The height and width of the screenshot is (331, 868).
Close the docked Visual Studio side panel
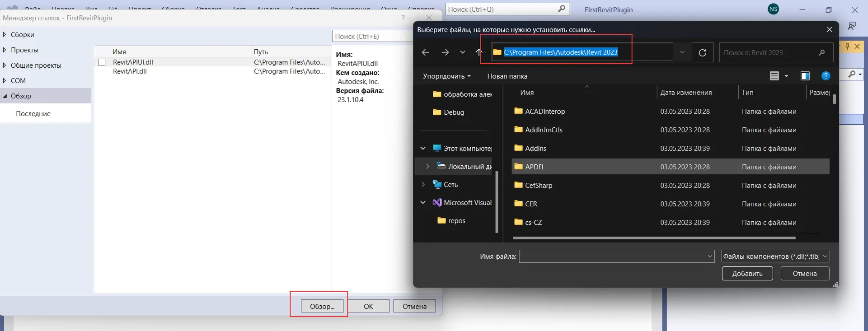point(856,46)
